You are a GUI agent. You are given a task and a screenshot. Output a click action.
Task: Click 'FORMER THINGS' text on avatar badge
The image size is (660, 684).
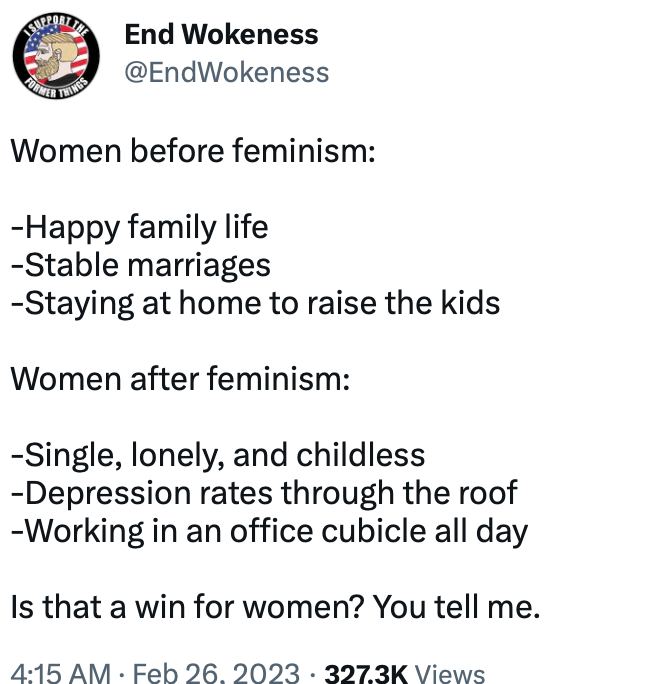point(56,89)
